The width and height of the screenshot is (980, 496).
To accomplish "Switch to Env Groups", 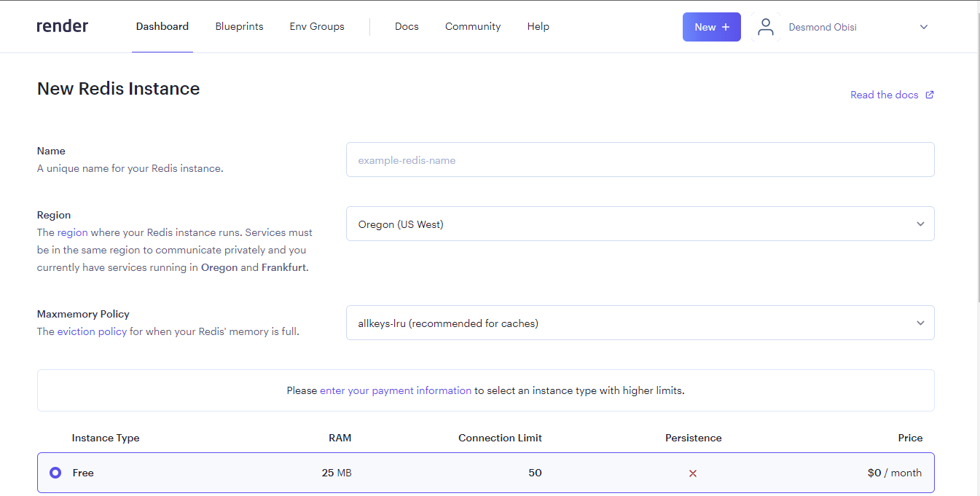I will [317, 26].
